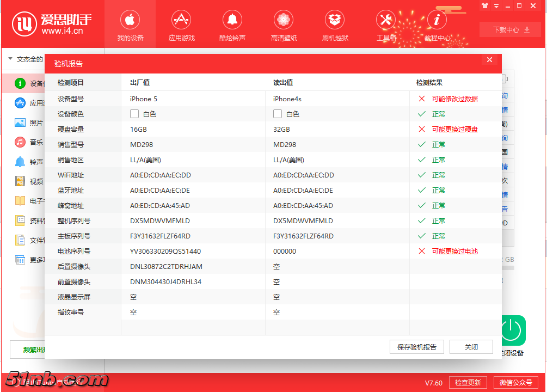Click the 读出值 column header

[x=283, y=83]
